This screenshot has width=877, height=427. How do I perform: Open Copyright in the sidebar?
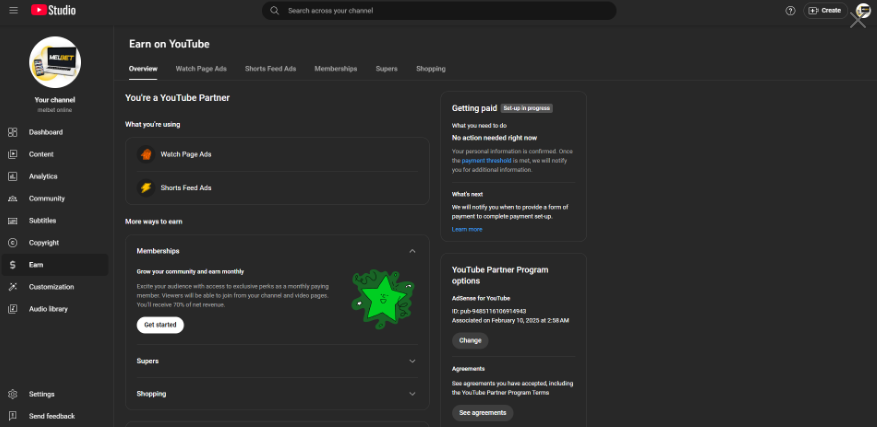click(x=55, y=243)
